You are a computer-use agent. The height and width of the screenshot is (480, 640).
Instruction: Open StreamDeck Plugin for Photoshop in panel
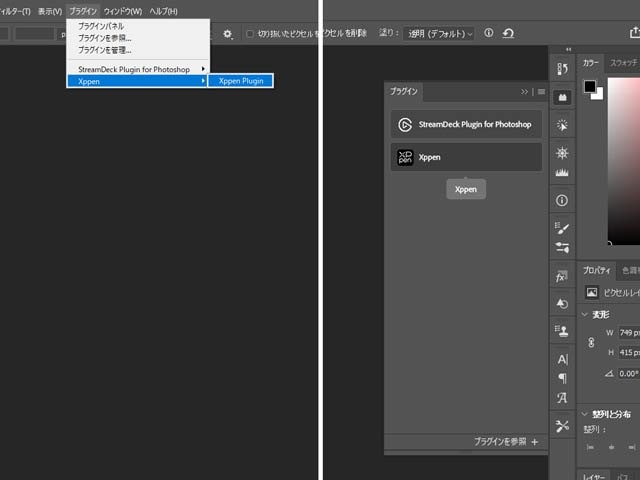(x=466, y=124)
